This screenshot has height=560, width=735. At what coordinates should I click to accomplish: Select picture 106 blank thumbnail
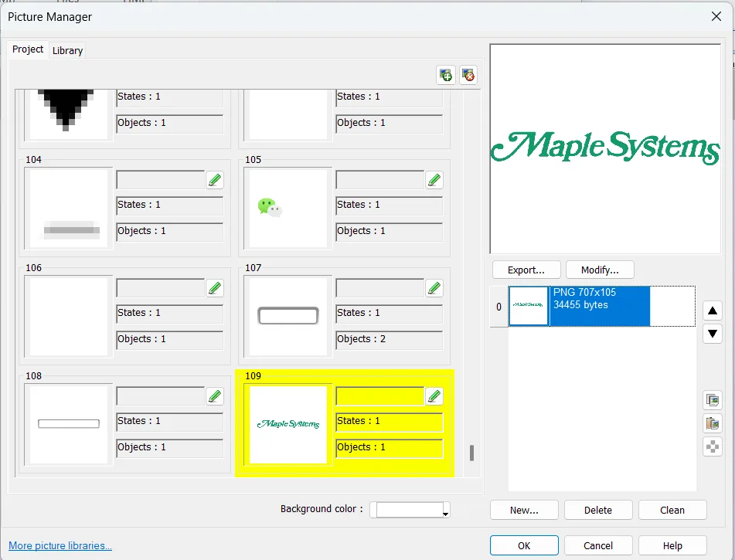(x=69, y=317)
